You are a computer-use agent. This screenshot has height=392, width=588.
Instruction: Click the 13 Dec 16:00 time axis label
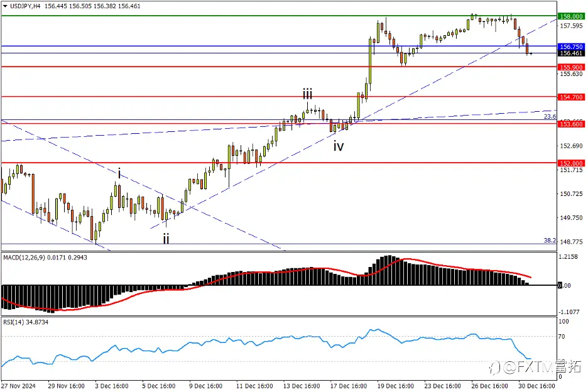click(x=302, y=386)
